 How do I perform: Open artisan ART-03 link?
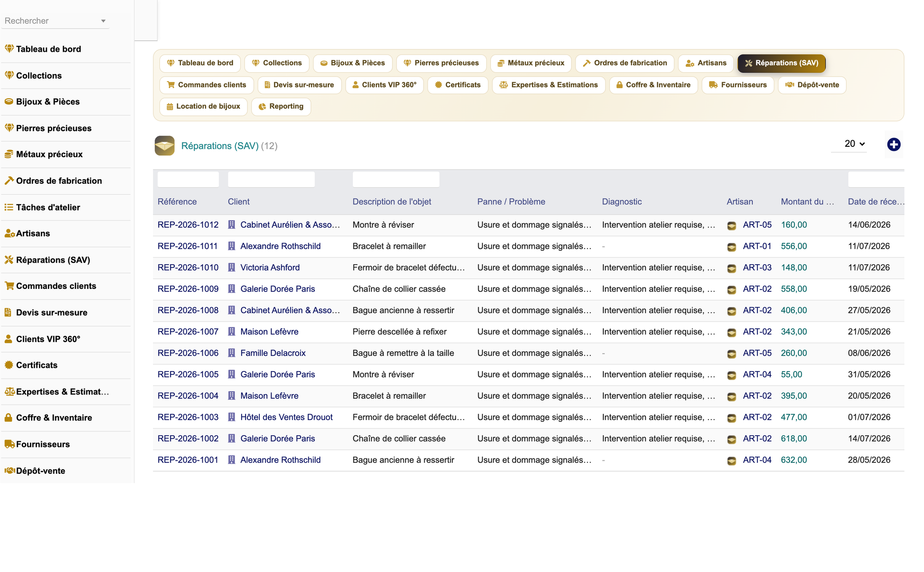757,267
